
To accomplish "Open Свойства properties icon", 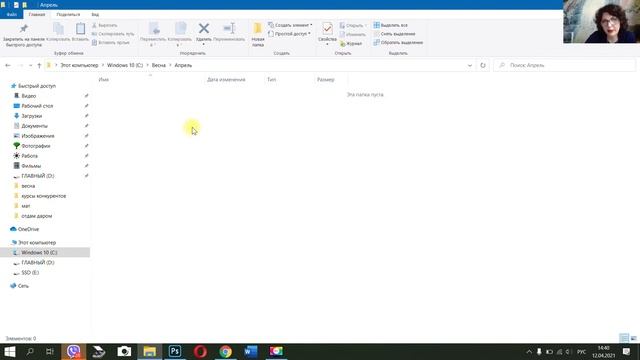I will [x=327, y=29].
